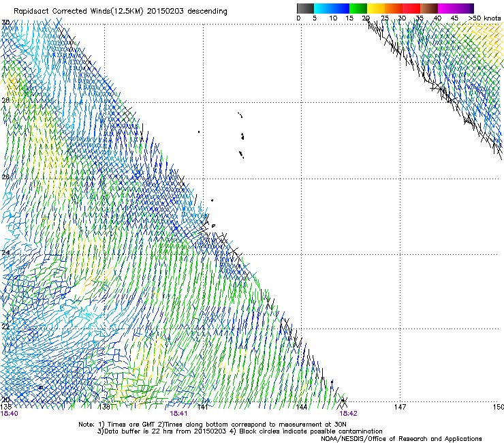
Task: Click the longitude '150' axis label
Action: coord(499,408)
